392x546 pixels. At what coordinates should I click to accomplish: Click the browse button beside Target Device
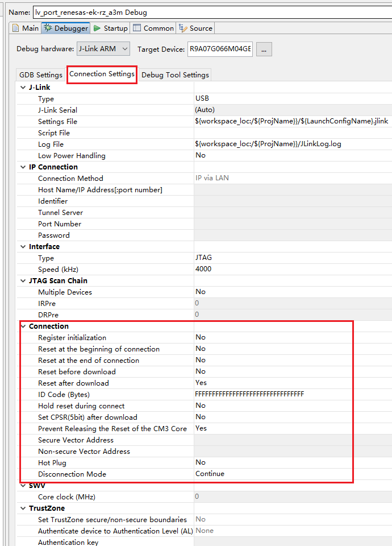[x=264, y=49]
